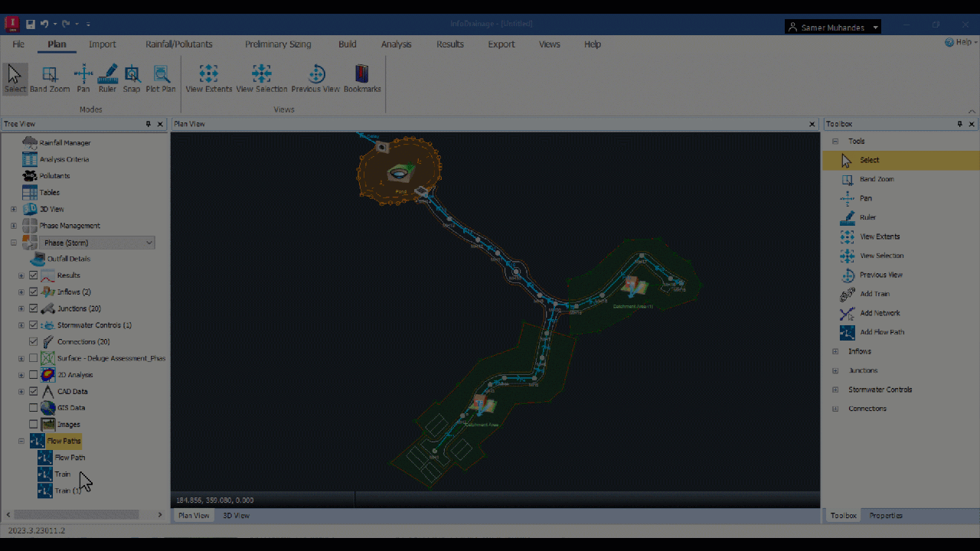Select the Train (1) tree item
This screenshot has width=980, height=551.
67,491
